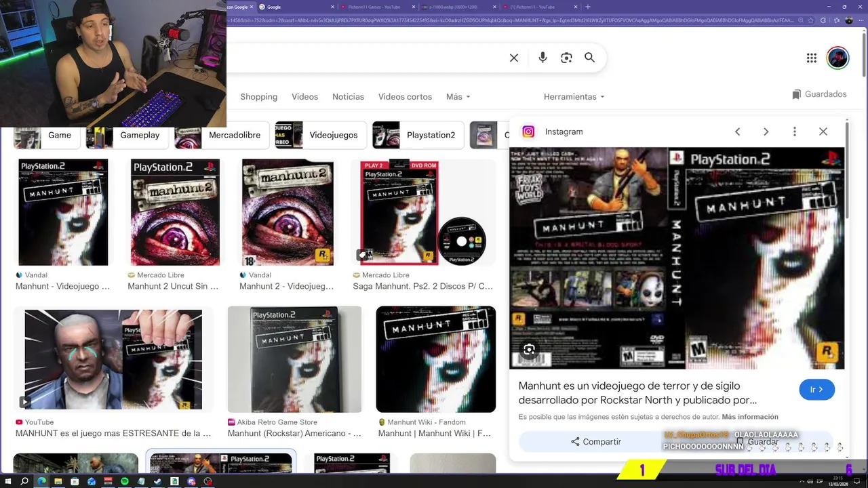Image resolution: width=868 pixels, height=488 pixels.
Task: Open YouTube MANHUNT ESTRESANTE video thumbnail
Action: [x=113, y=359]
